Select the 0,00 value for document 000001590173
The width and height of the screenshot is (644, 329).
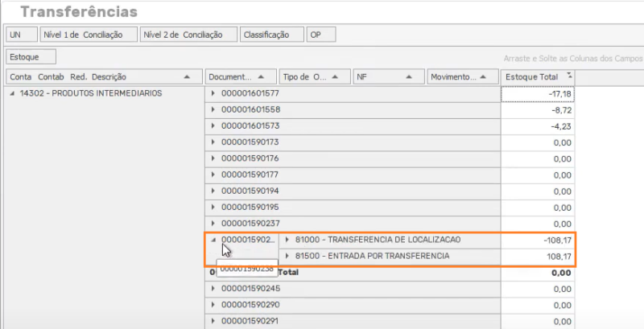click(538, 142)
